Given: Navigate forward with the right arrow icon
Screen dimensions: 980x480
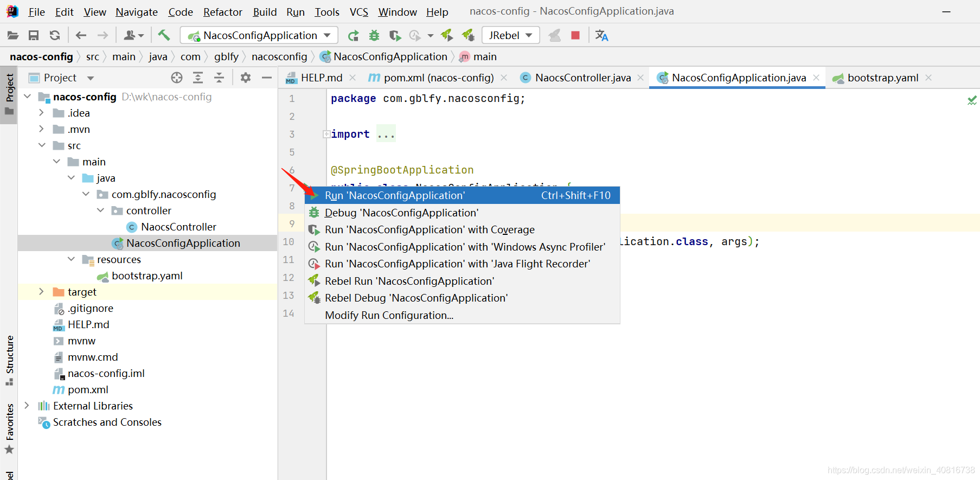Looking at the screenshot, I should click(x=103, y=36).
